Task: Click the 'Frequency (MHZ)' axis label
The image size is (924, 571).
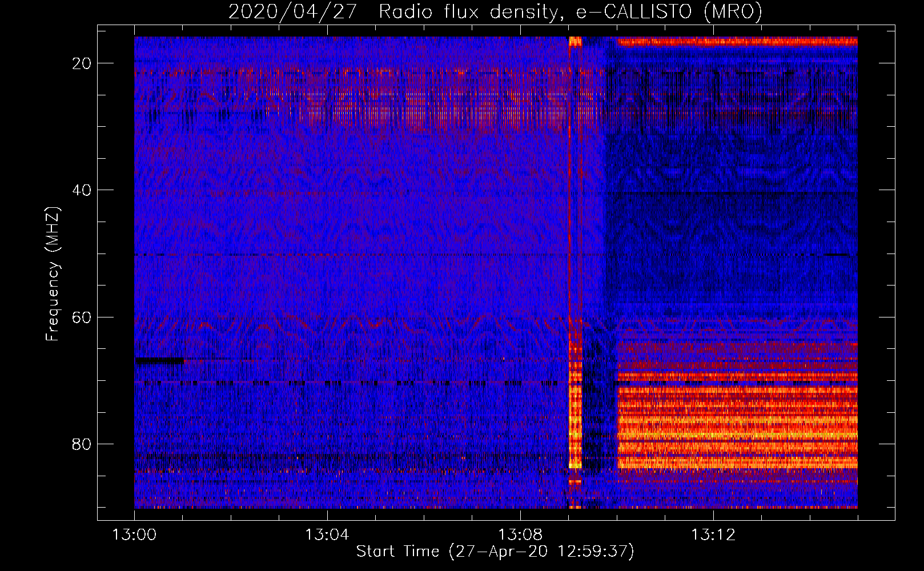Action: pyautogui.click(x=52, y=274)
